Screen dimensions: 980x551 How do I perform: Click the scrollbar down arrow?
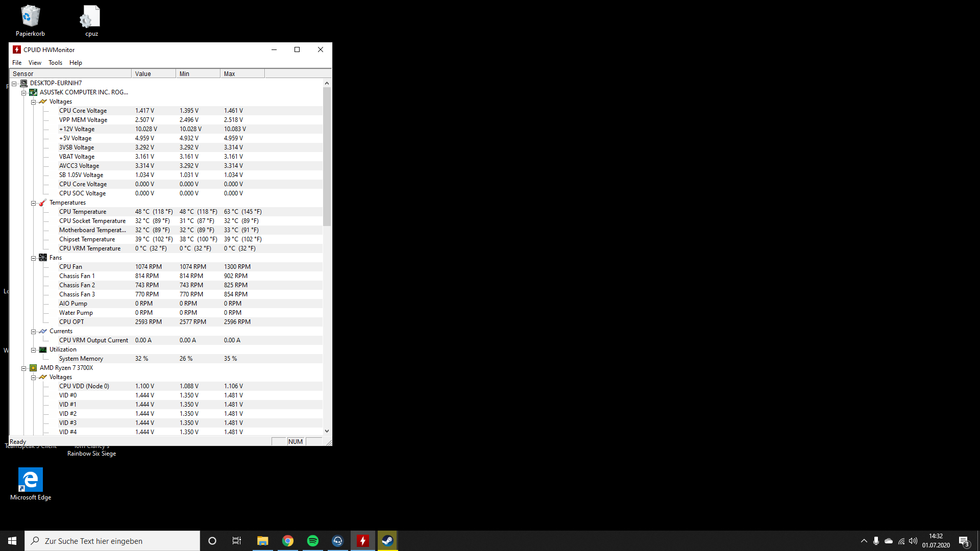[327, 431]
